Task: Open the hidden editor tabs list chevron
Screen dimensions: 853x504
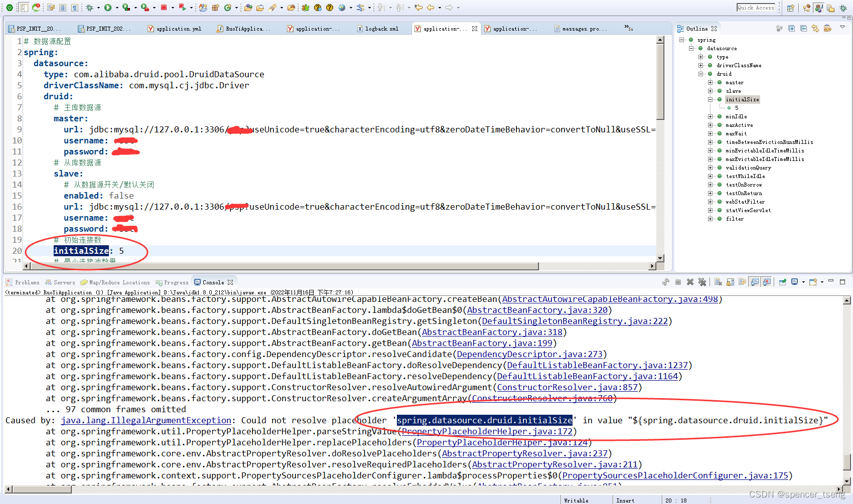Action: [628, 28]
